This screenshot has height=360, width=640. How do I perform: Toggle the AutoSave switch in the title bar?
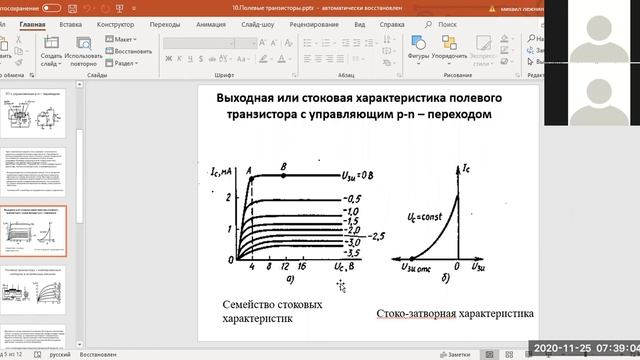[x=51, y=8]
